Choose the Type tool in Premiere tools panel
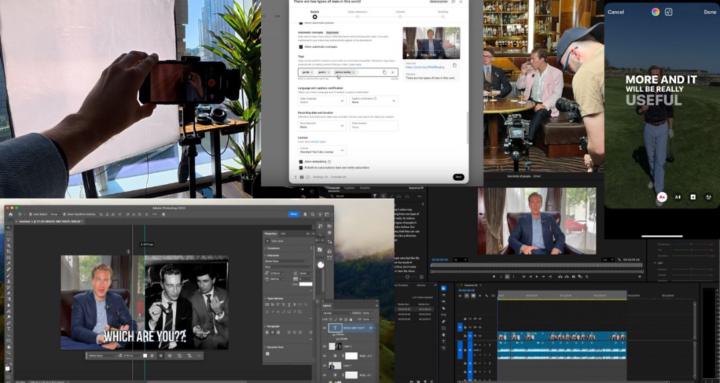Image resolution: width=720 pixels, height=383 pixels. 444,341
